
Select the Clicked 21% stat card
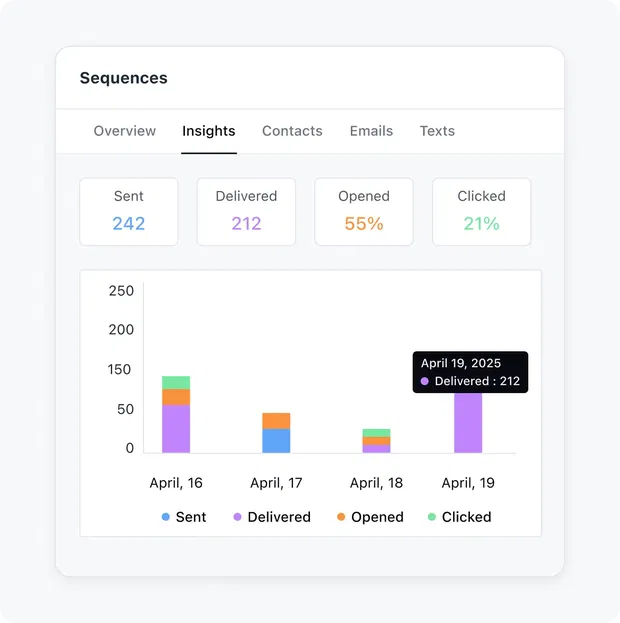[482, 212]
